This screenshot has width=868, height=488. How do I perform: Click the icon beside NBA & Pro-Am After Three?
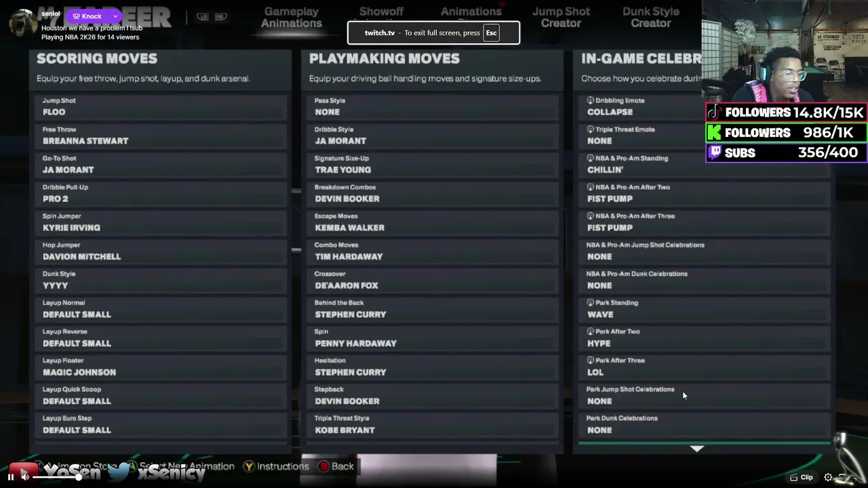tap(590, 216)
